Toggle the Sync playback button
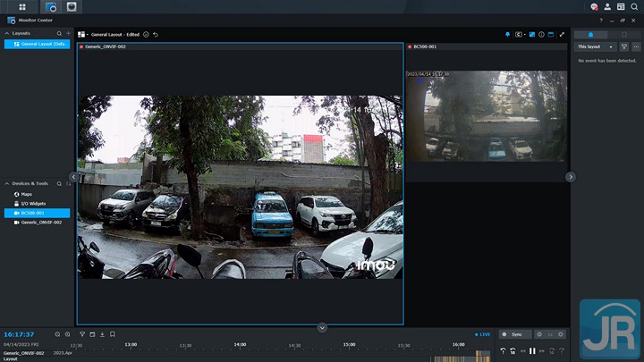Screen dimensions: 644x362 click(514, 334)
